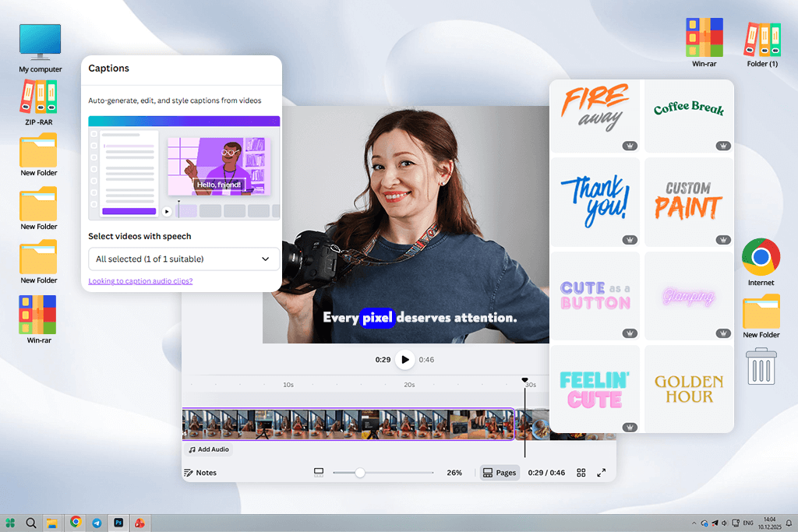Open the All selected videos dropdown

point(184,259)
